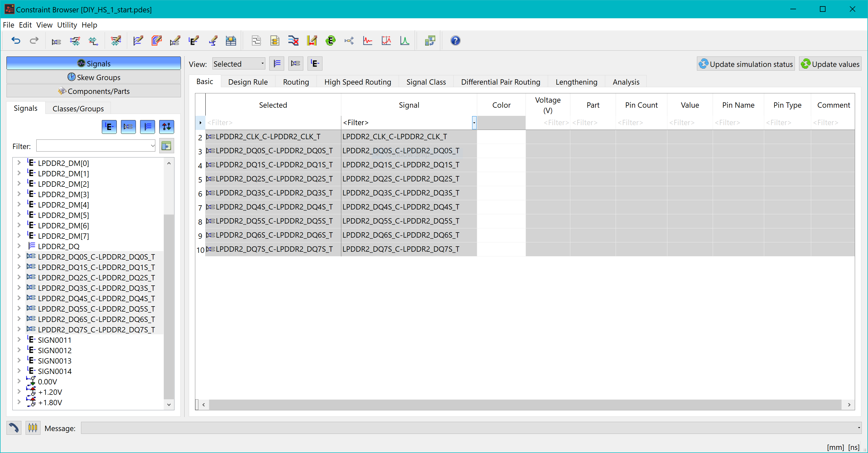Click the Update values button
This screenshot has width=868, height=453.
[x=830, y=64]
